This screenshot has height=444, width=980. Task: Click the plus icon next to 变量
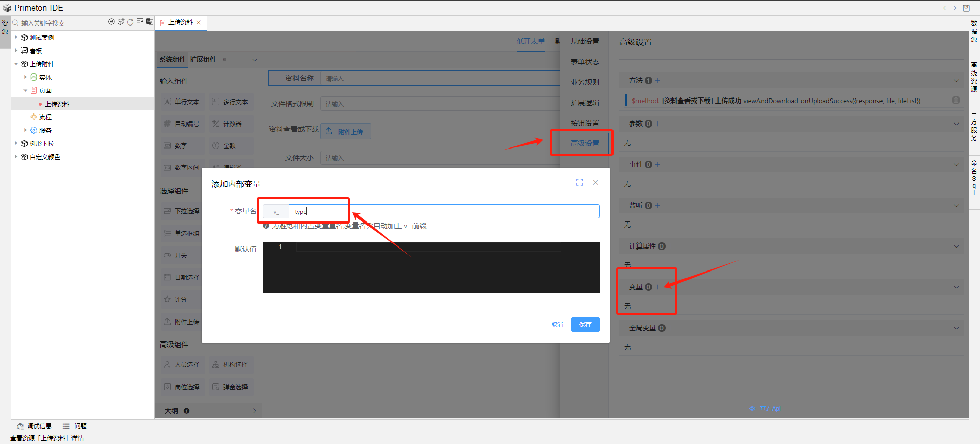pos(658,287)
